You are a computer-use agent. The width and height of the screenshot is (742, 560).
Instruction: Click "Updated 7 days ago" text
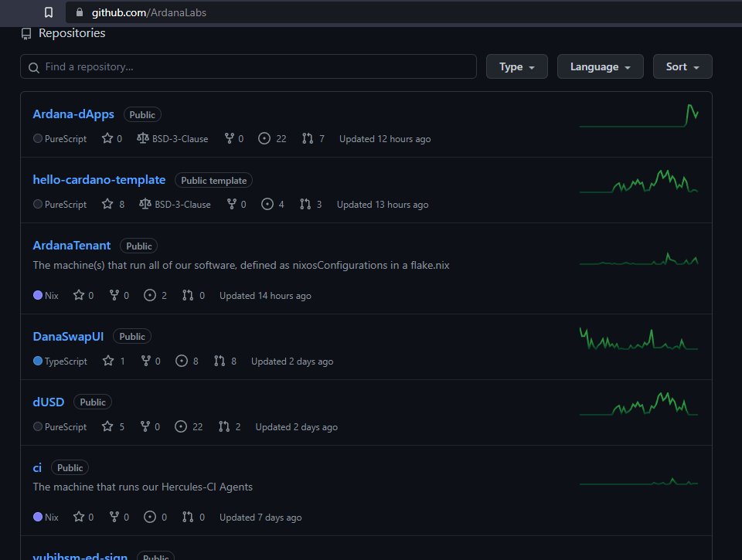260,517
